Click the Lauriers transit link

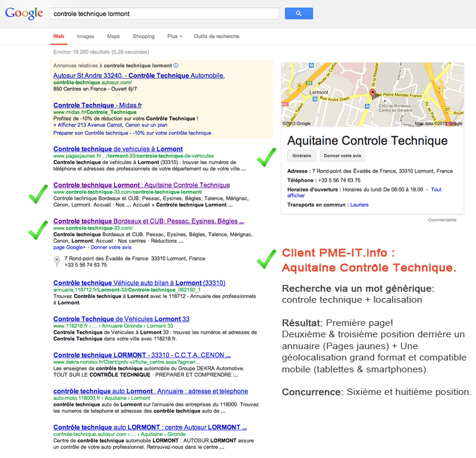coord(359,205)
